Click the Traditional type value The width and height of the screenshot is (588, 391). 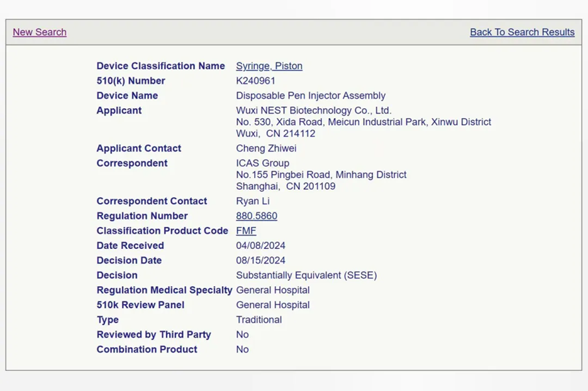(x=259, y=319)
